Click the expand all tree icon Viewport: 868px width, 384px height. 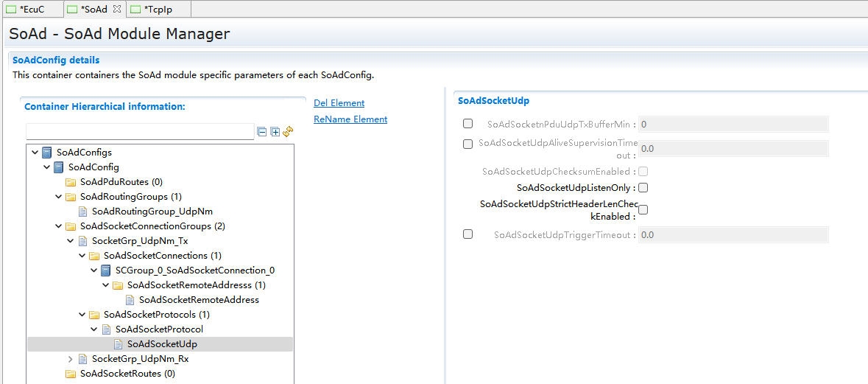point(275,132)
